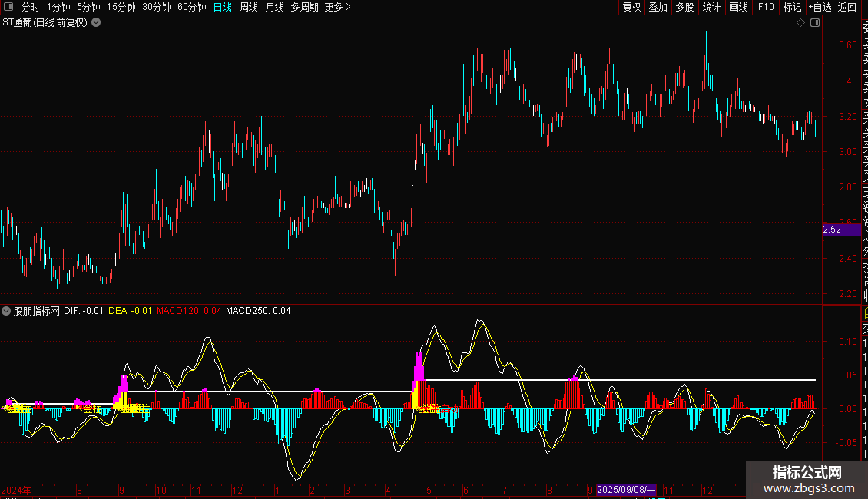
Task: Switch to 分时 intraday view
Action: click(31, 7)
